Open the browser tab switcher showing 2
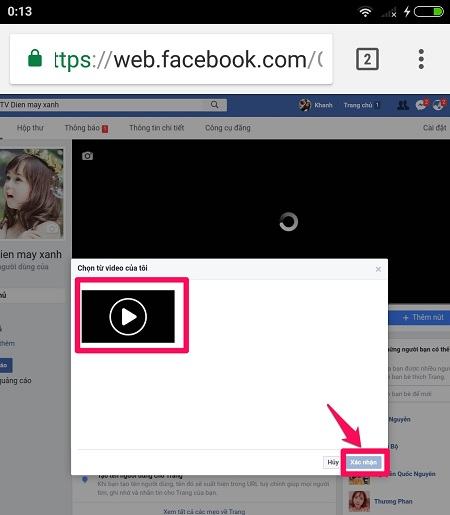The image size is (450, 515). point(367,59)
